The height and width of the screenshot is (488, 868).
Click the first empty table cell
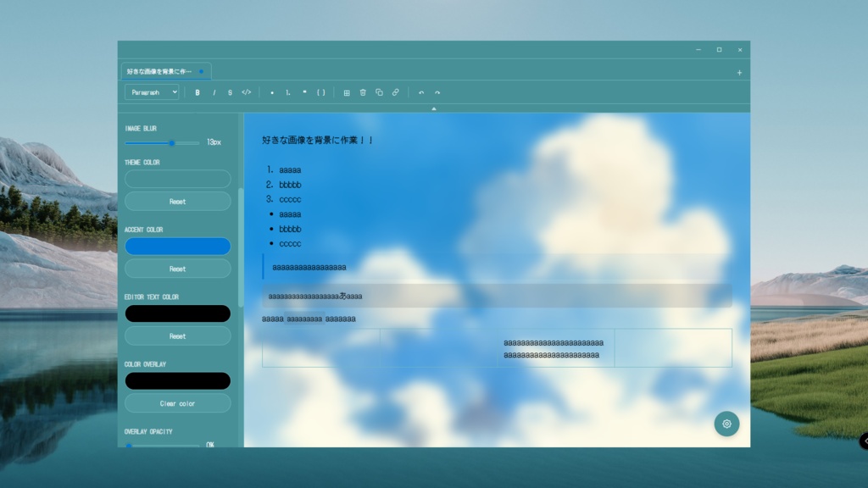(x=321, y=348)
